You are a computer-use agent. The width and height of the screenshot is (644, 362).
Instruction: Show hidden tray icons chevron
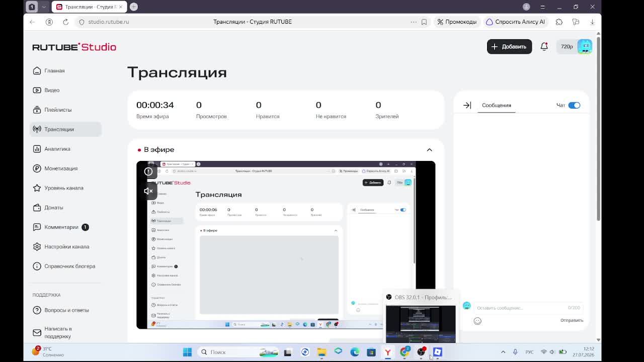tap(503, 352)
